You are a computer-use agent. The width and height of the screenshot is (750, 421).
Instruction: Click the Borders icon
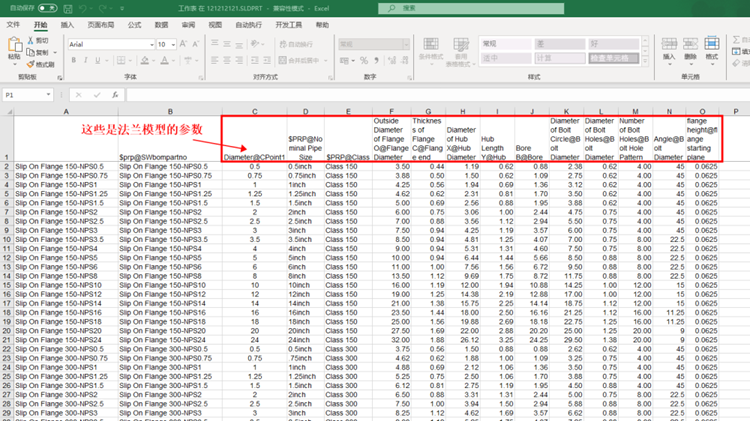pyautogui.click(x=121, y=60)
